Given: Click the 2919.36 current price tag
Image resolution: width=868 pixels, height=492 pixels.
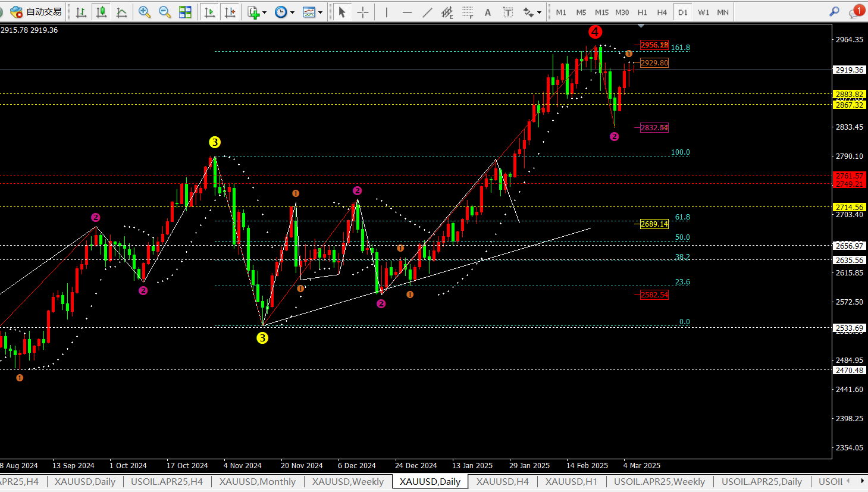Looking at the screenshot, I should pyautogui.click(x=850, y=70).
